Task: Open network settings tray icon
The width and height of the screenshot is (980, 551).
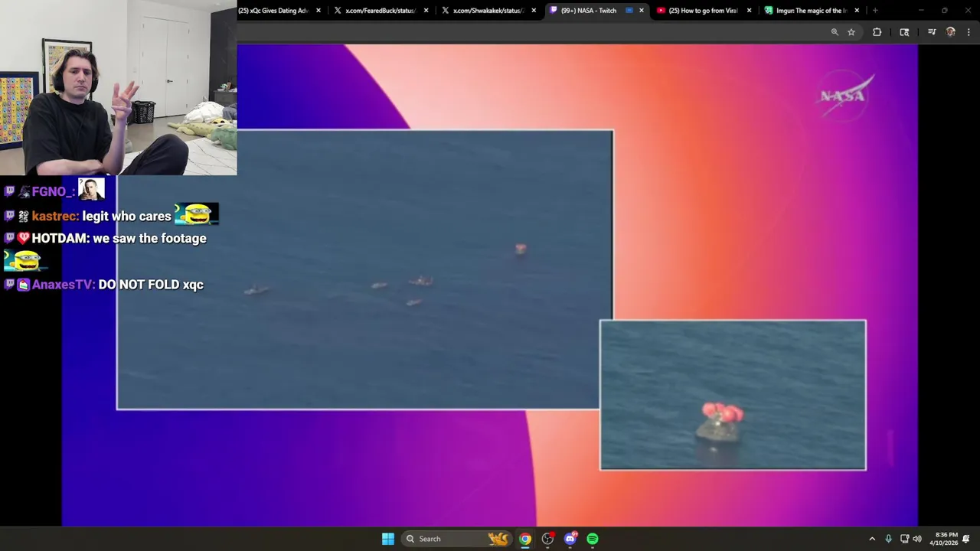Action: click(904, 539)
